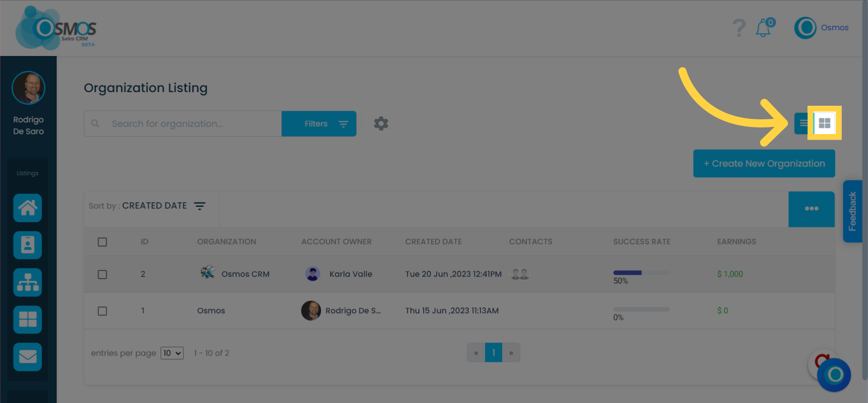The height and width of the screenshot is (403, 868).
Task: Click the 0% success rate bar
Action: [642, 309]
